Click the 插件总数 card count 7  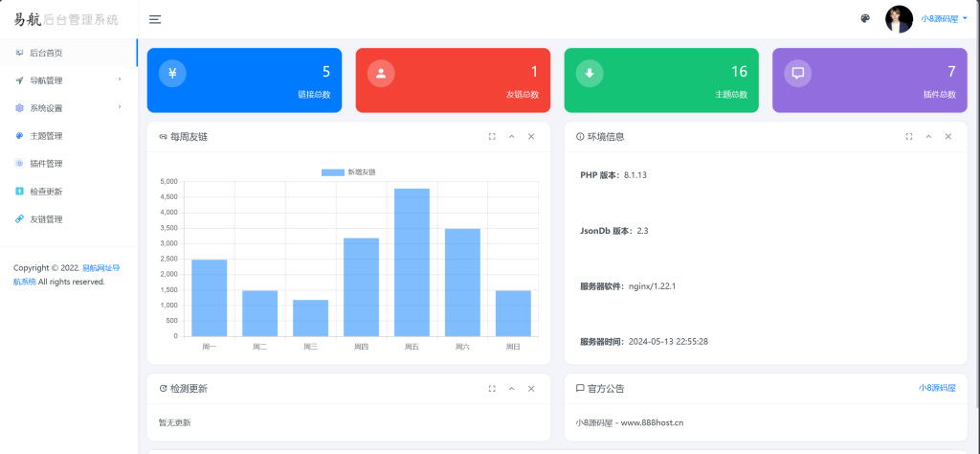tap(952, 72)
